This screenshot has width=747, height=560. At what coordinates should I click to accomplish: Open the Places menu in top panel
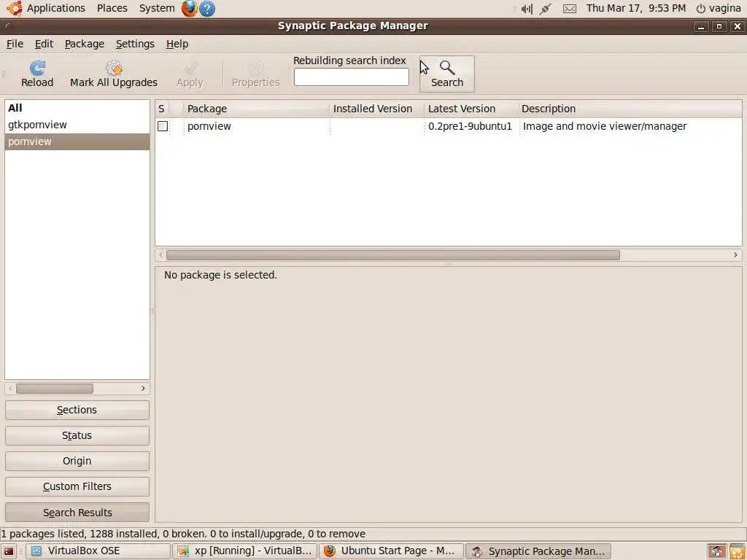[x=112, y=8]
